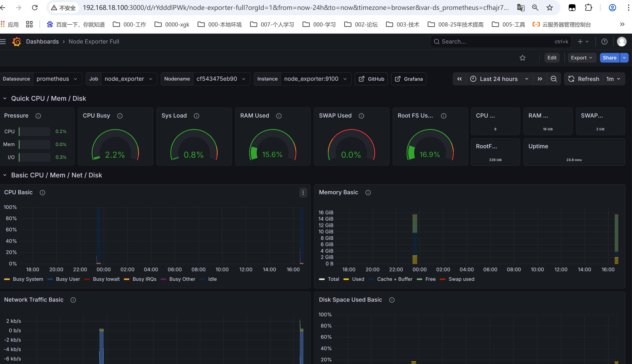Open the Datasource prometheus dropdown

coord(57,79)
